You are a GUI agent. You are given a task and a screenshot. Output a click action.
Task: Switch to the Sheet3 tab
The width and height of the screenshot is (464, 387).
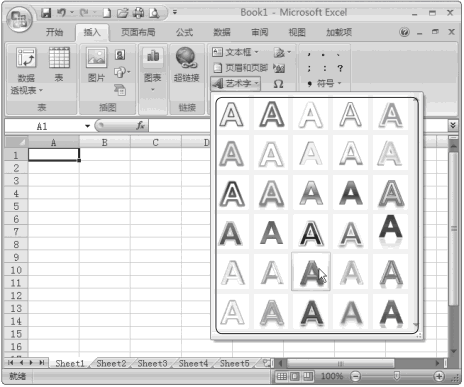point(152,363)
